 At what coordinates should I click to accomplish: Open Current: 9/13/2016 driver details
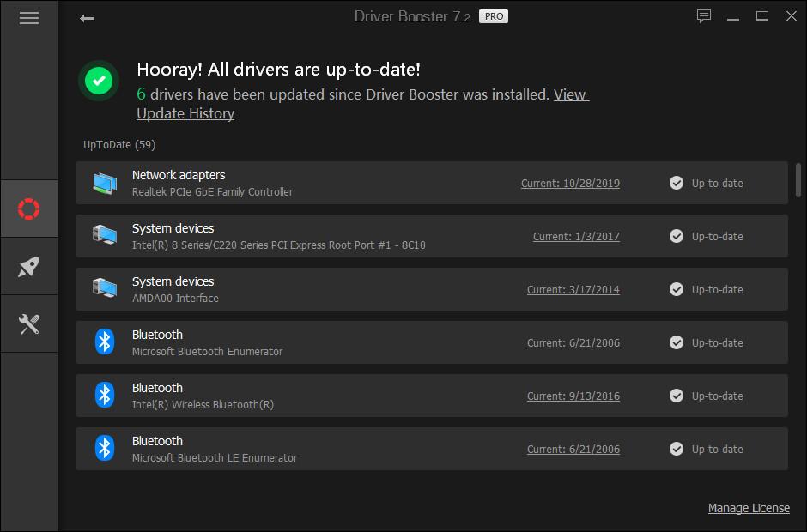point(573,396)
